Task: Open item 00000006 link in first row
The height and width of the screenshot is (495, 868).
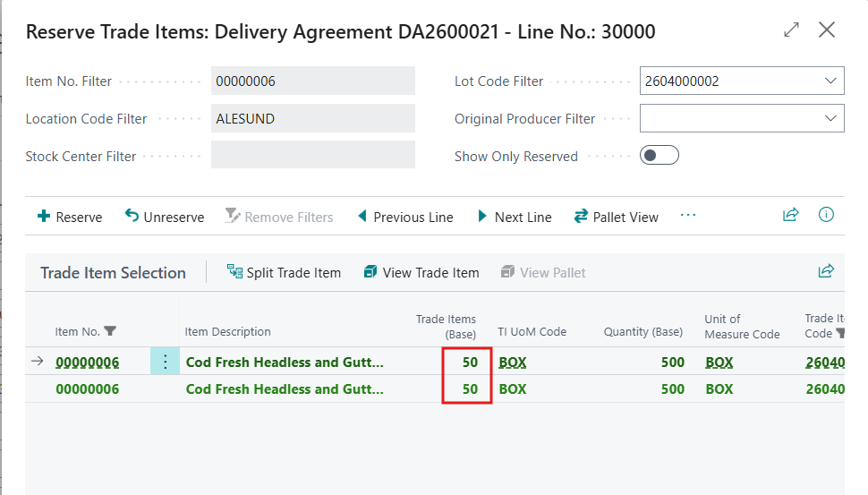Action: click(88, 363)
